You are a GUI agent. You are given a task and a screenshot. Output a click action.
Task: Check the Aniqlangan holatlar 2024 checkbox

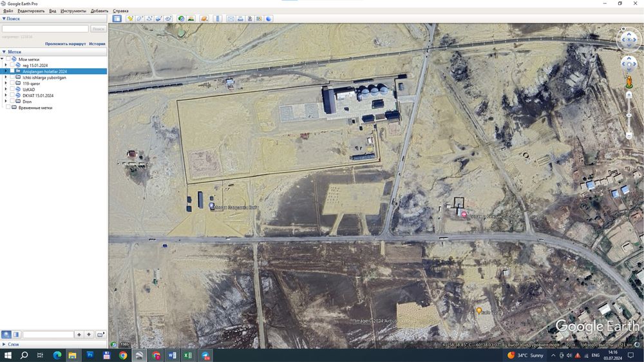click(x=12, y=71)
